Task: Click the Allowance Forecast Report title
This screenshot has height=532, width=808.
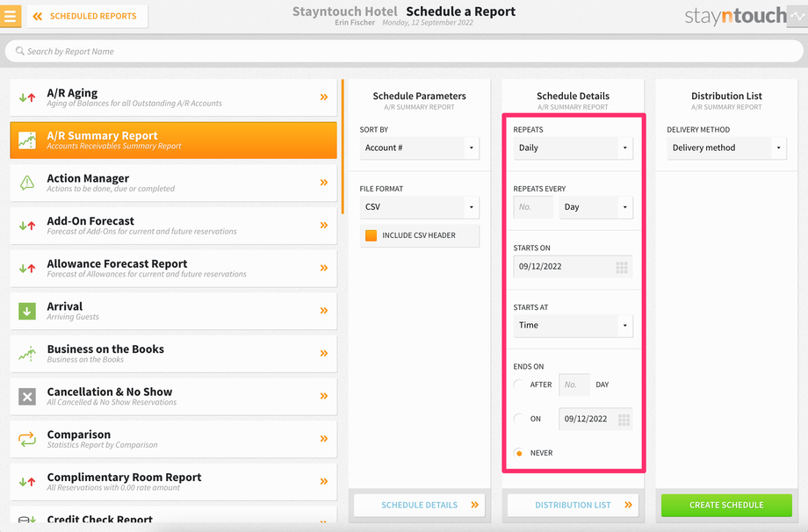Action: (117, 263)
